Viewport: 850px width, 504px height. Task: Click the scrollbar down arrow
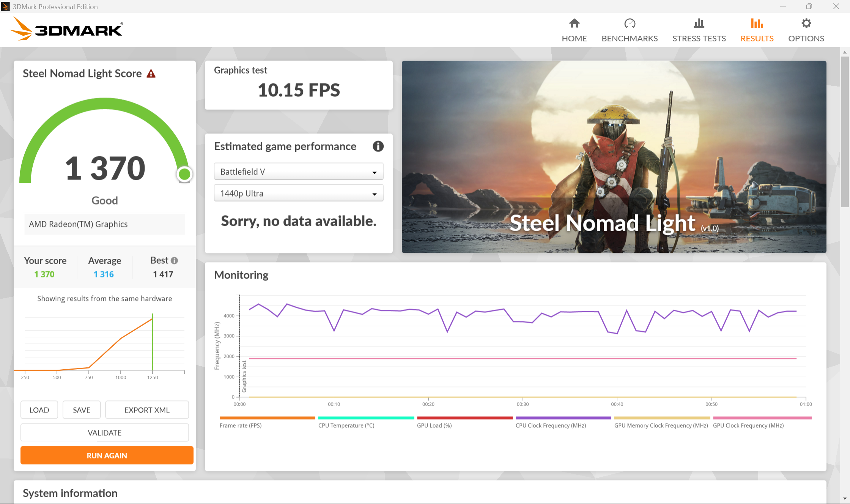click(x=844, y=498)
